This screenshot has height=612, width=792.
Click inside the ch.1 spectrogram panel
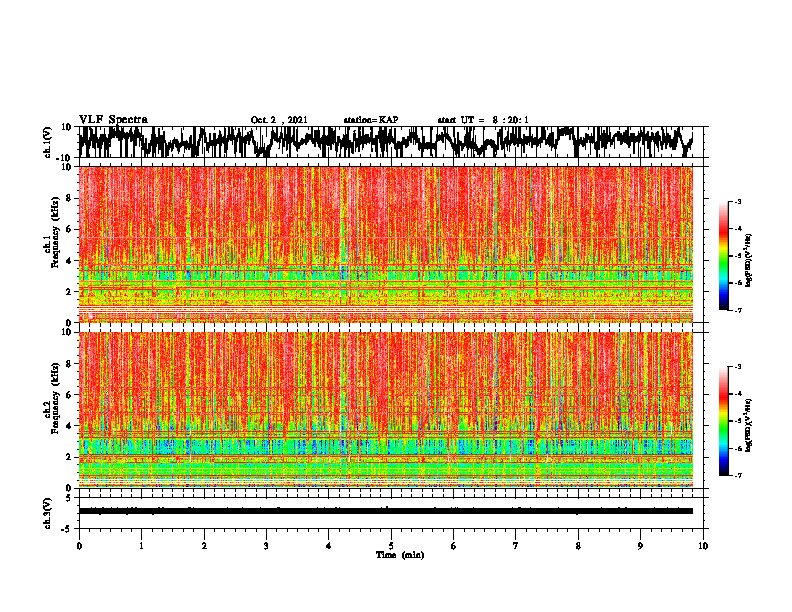tap(386, 244)
